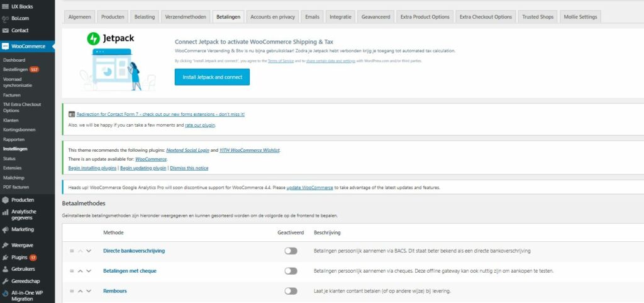Move Rembours down with chevron
The width and height of the screenshot is (644, 303).
pos(89,291)
